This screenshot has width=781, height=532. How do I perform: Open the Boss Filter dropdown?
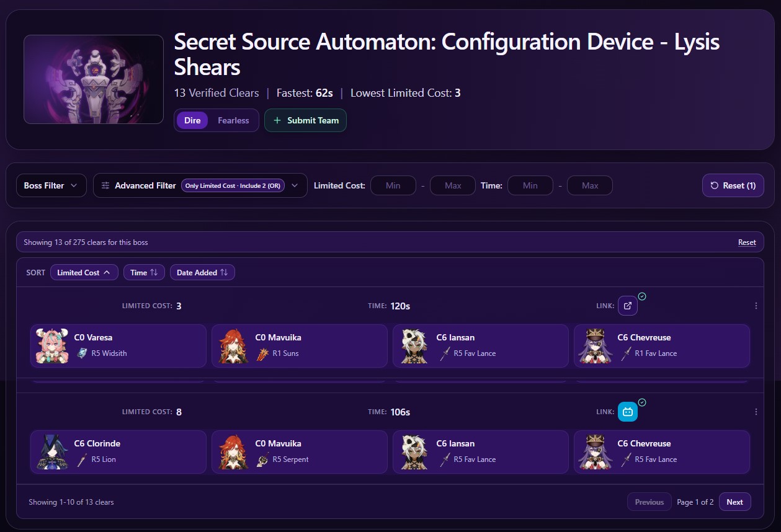pos(51,185)
